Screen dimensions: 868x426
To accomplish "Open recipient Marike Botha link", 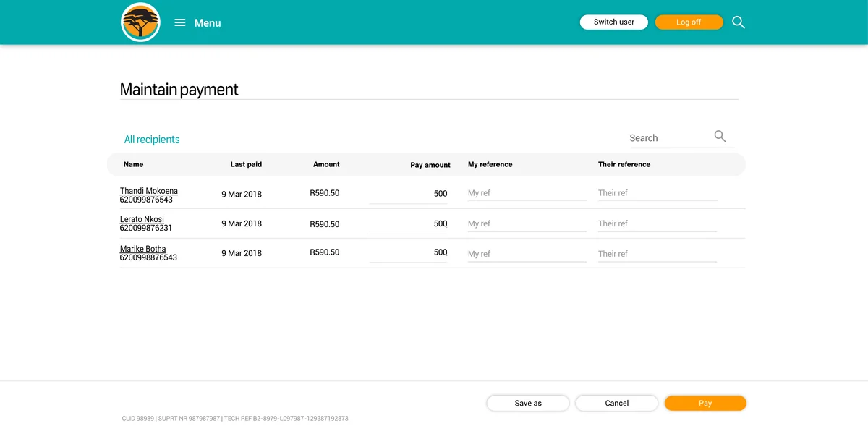I will click(143, 249).
